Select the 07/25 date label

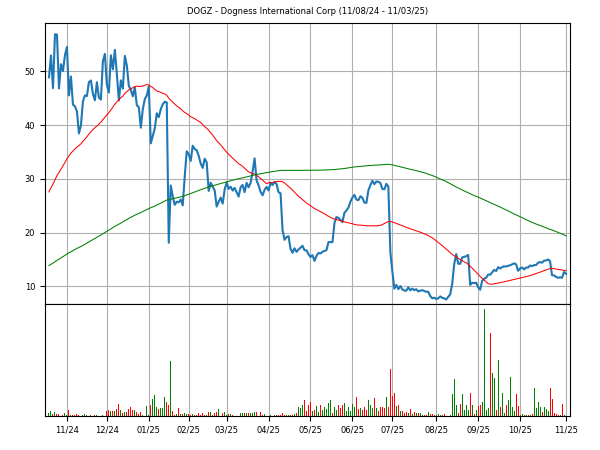392,430
